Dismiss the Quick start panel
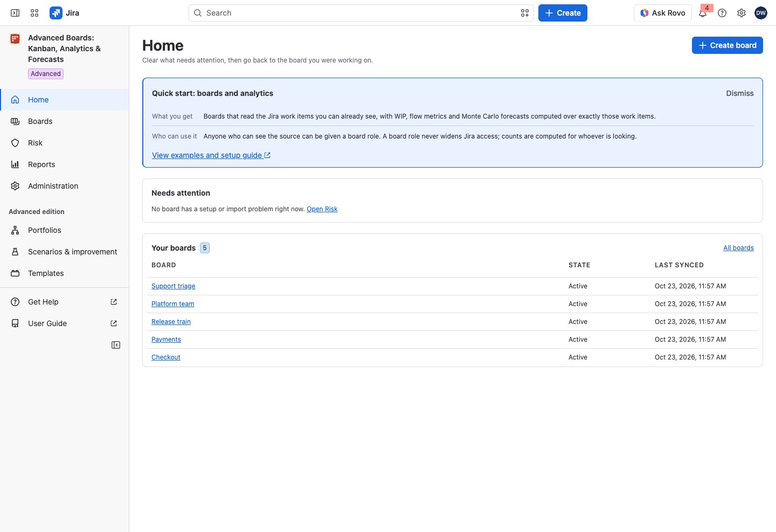This screenshot has width=776, height=532. 740,93
